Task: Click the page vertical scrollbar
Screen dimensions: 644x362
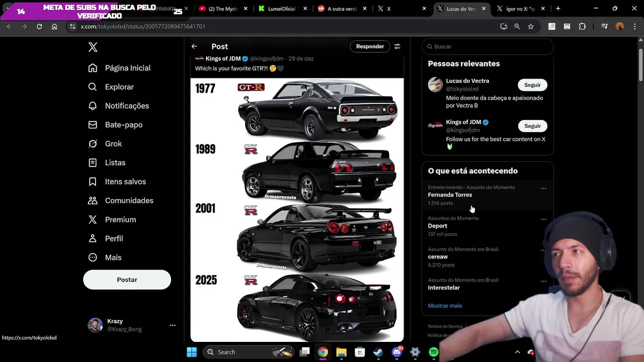Action: (x=640, y=65)
